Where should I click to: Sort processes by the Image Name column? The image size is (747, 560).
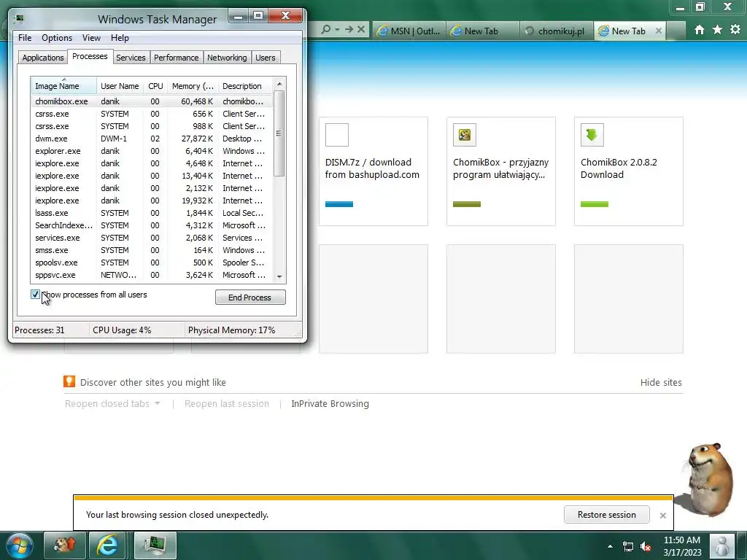(64, 86)
